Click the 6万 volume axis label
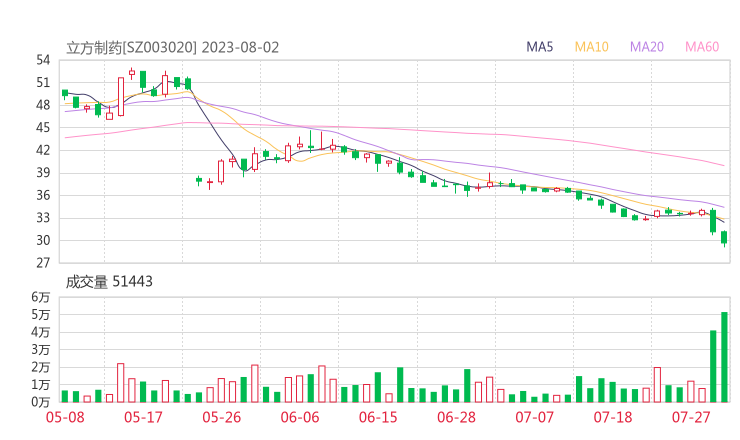The image size is (740, 440). [x=41, y=297]
